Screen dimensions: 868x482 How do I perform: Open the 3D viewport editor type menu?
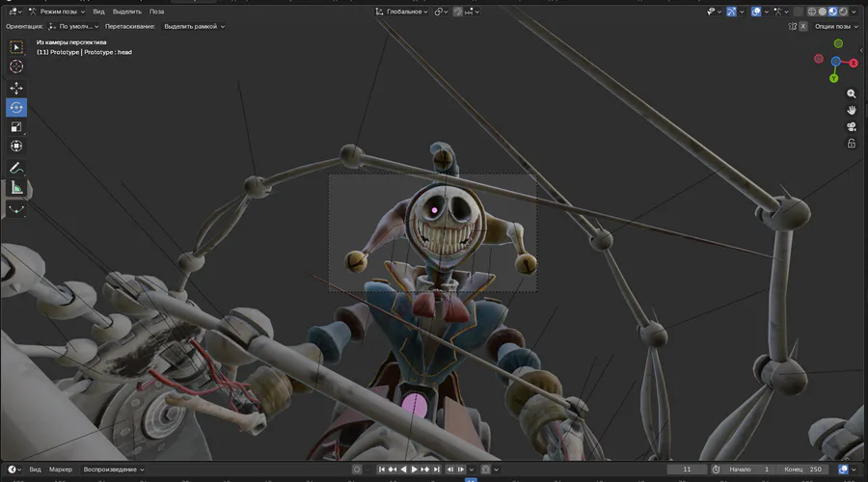point(14,11)
